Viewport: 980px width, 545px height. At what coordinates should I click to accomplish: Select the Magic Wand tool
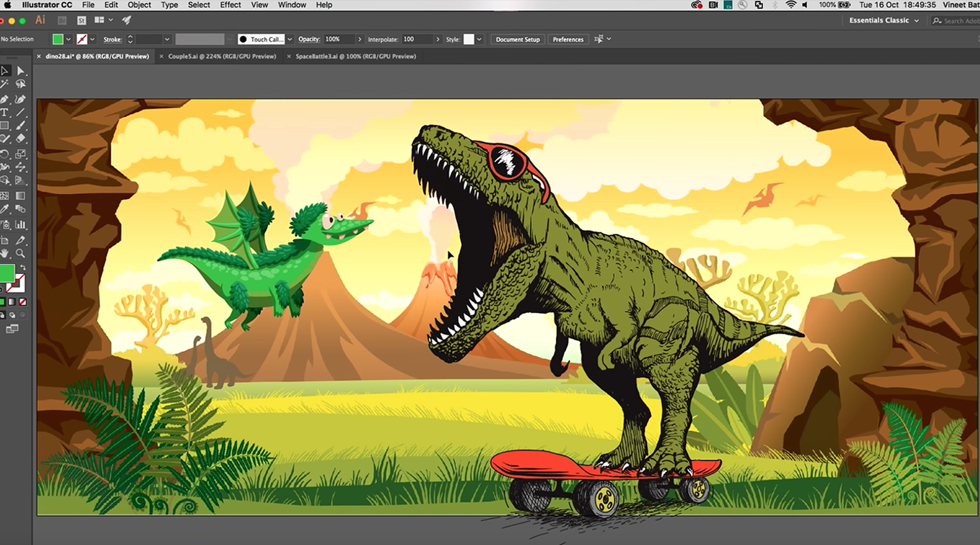click(x=4, y=84)
